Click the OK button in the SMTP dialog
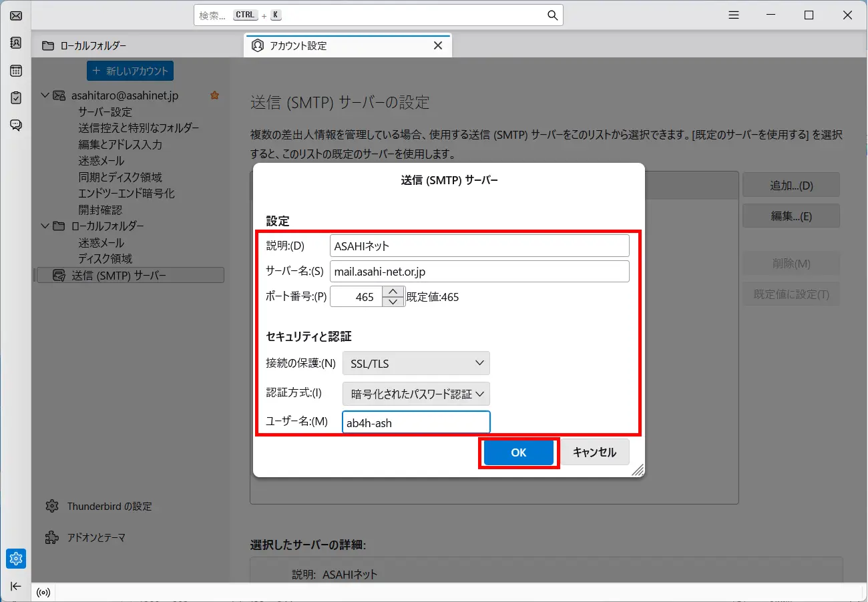 [x=518, y=452]
